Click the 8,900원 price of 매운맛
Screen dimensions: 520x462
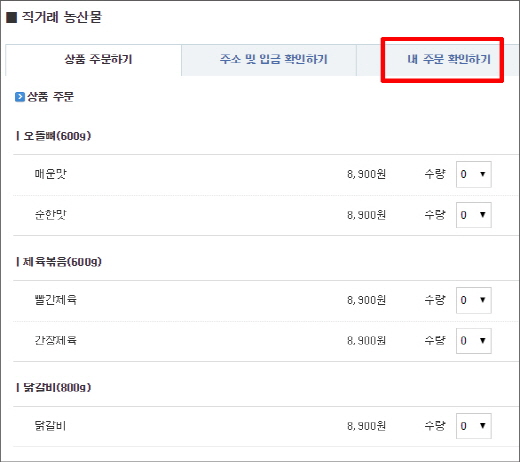click(366, 174)
